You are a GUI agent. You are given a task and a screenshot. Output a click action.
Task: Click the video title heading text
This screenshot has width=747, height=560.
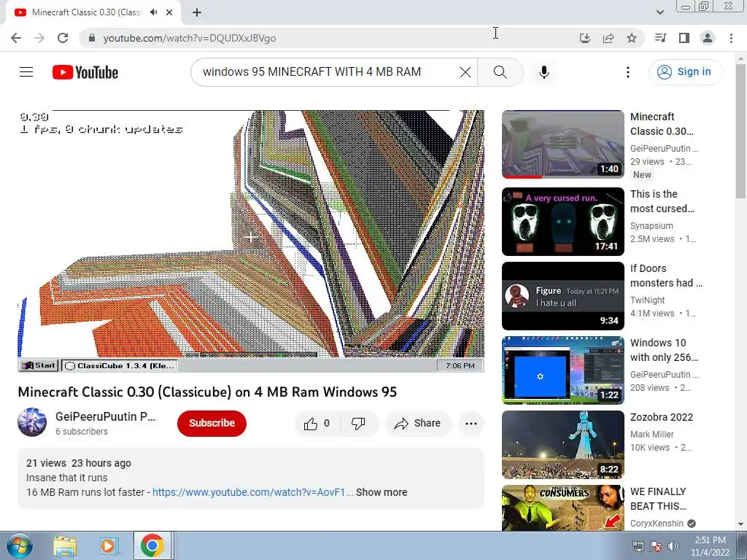click(207, 392)
